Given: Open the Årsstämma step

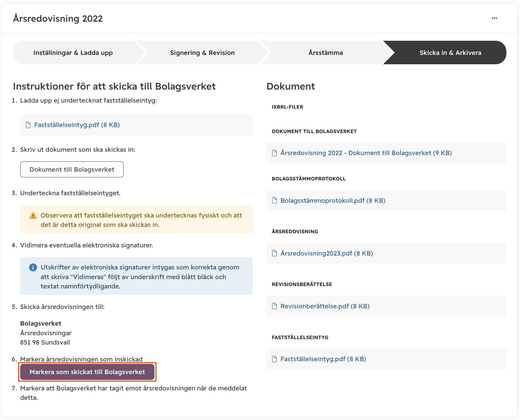Looking at the screenshot, I should click(325, 52).
